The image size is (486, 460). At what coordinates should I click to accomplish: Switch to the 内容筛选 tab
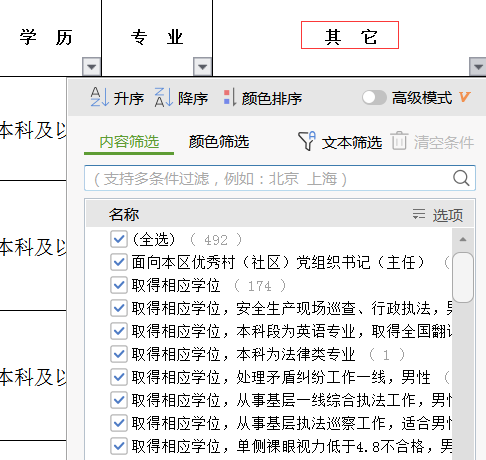pos(129,142)
